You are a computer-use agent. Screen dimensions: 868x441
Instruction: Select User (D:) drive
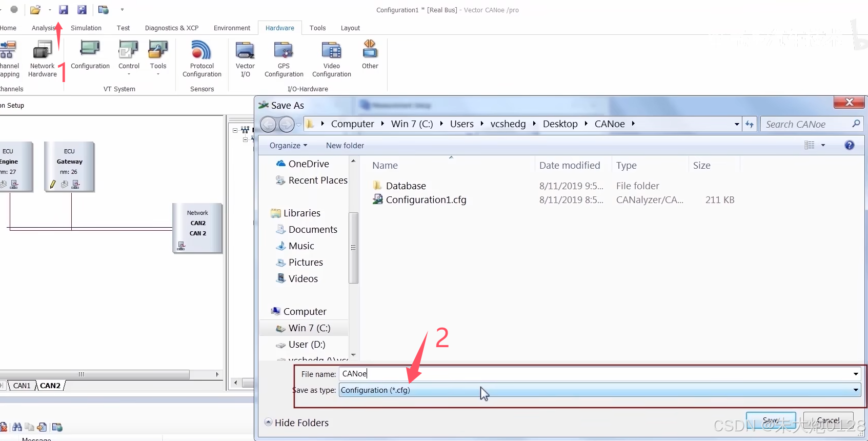pos(300,344)
